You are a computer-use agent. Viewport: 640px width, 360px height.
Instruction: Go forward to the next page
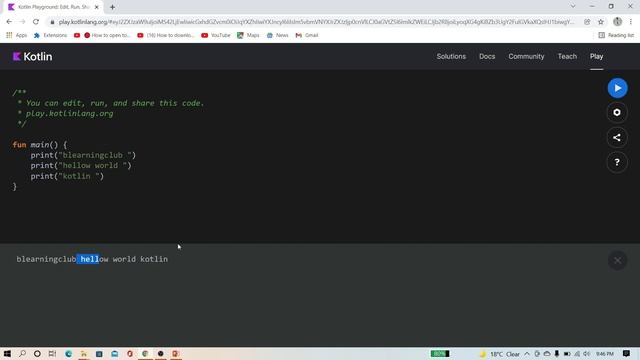pyautogui.click(x=22, y=22)
